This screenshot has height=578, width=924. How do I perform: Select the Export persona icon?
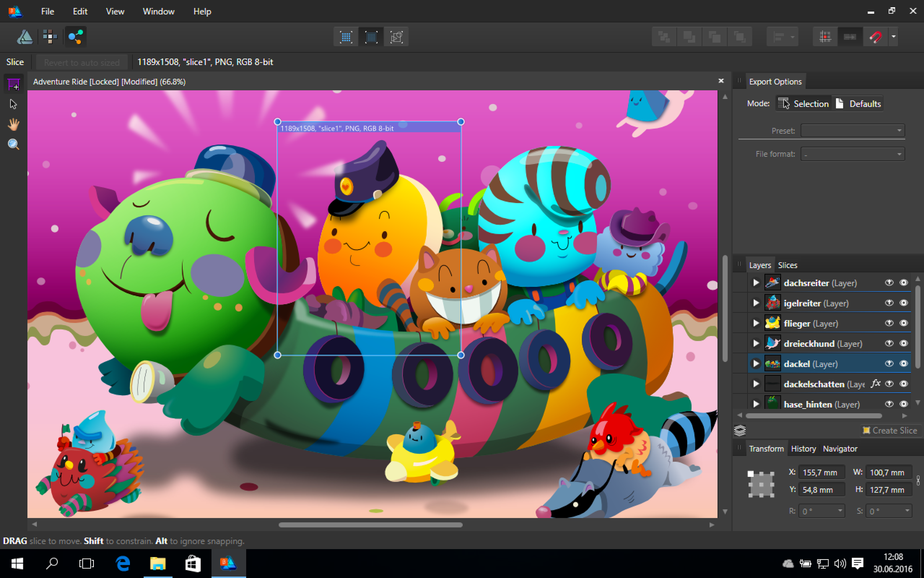coord(75,37)
